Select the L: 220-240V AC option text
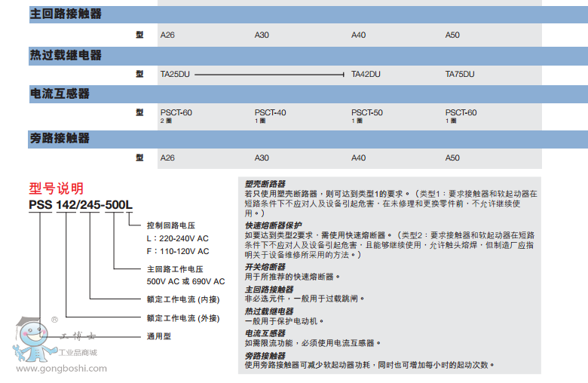 (178, 238)
